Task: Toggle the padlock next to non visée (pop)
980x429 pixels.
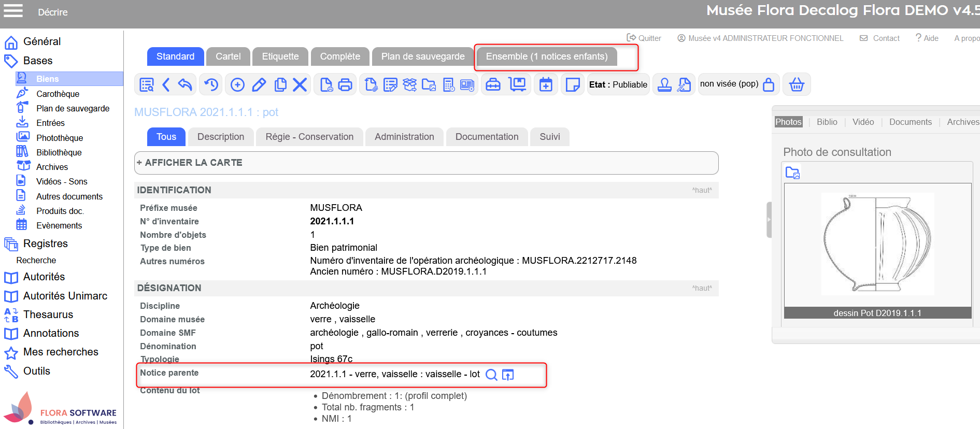Action: 769,84
